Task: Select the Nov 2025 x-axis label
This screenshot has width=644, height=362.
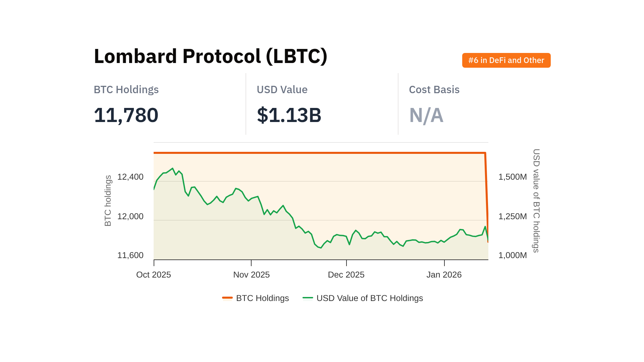Action: [x=251, y=275]
